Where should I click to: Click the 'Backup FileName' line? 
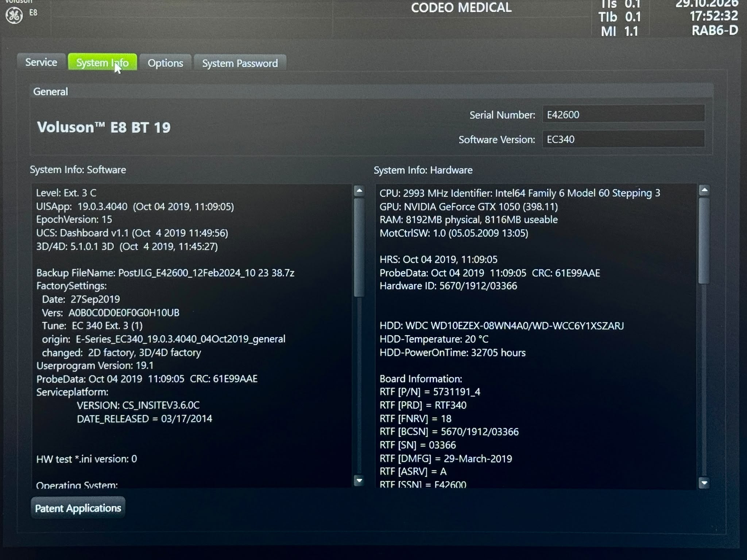coord(165,273)
